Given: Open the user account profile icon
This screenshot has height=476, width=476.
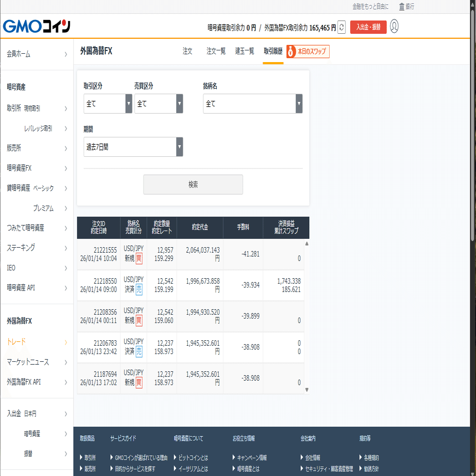Looking at the screenshot, I should [x=394, y=27].
